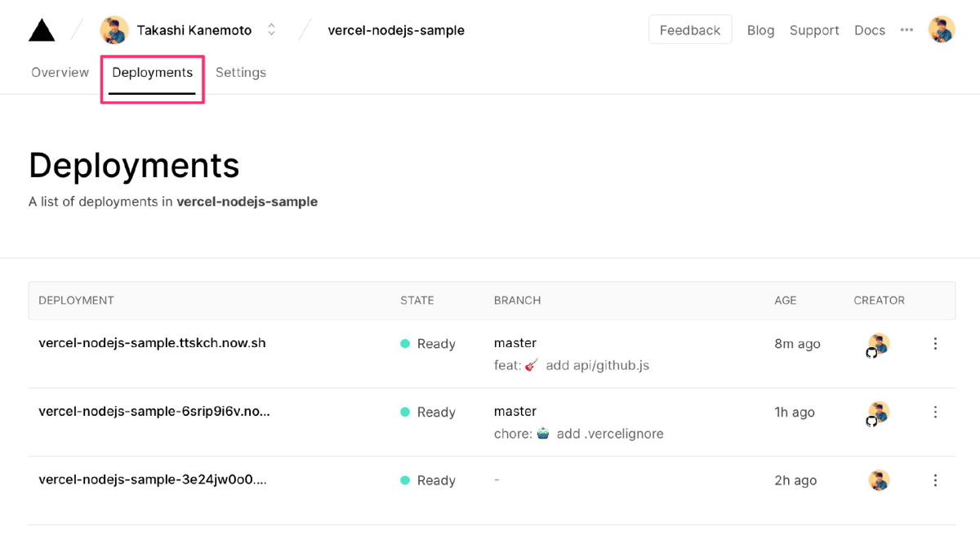Click the Feedback button
Screen dimensions: 980x553
[x=690, y=29]
